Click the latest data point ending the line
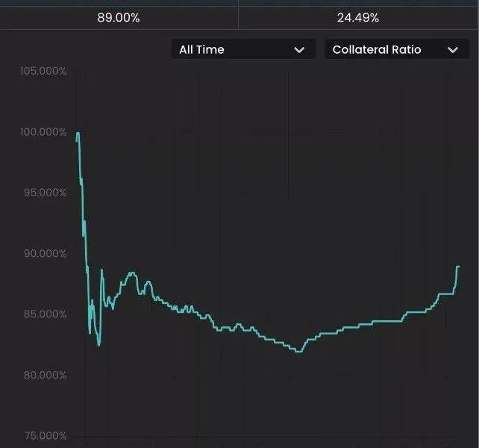This screenshot has height=448, width=479. click(x=458, y=267)
